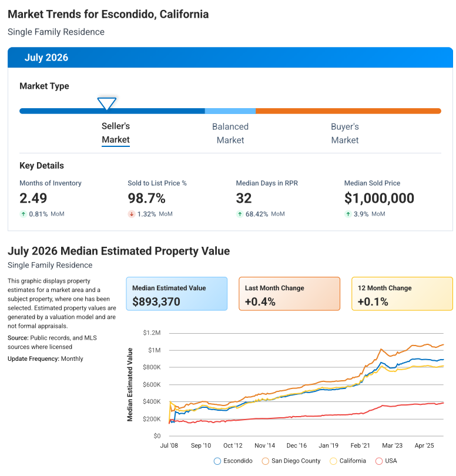Click the $893,370 estimated value
Image resolution: width=456 pixels, height=476 pixels.
pyautogui.click(x=156, y=301)
